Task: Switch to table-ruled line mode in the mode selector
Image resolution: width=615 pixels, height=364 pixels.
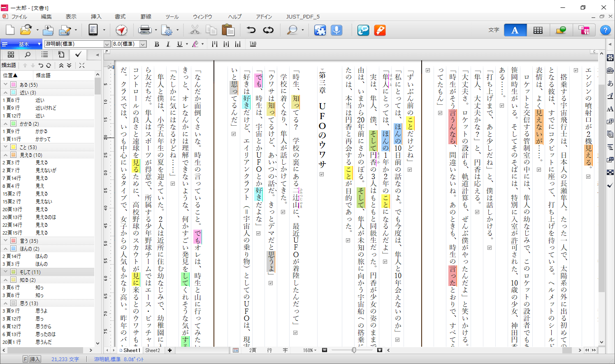Action: (538, 30)
